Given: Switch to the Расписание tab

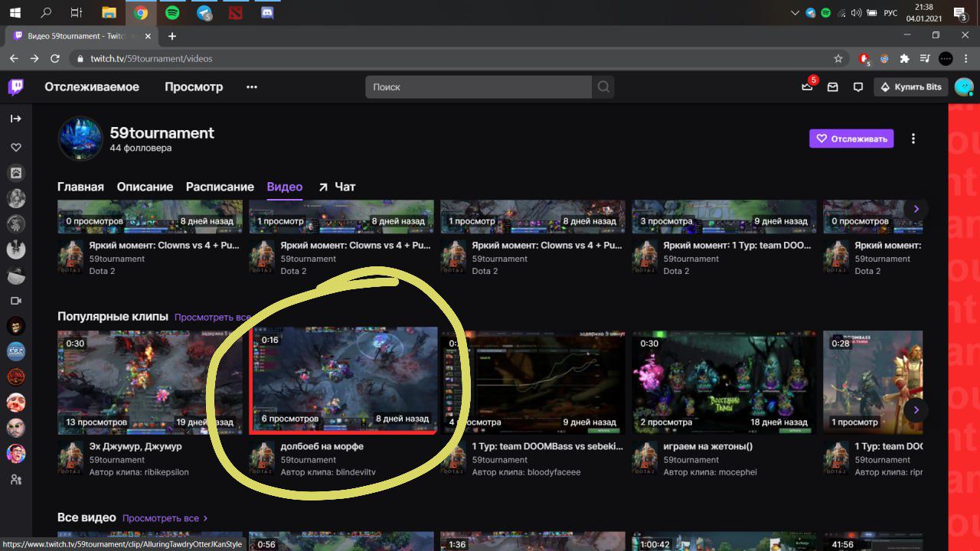Looking at the screenshot, I should (220, 187).
